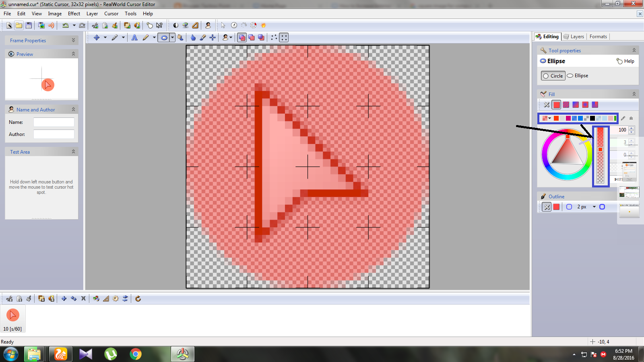The height and width of the screenshot is (362, 644).
Task: Select the Fill (flood fill) tool
Action: tap(181, 37)
